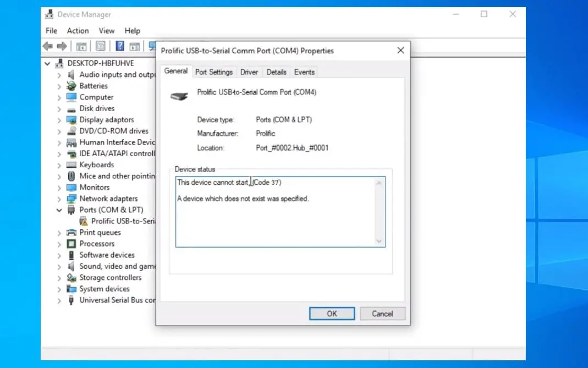The width and height of the screenshot is (588, 368).
Task: Select the Prolific USB-to-Serial tree item label
Action: tap(123, 221)
